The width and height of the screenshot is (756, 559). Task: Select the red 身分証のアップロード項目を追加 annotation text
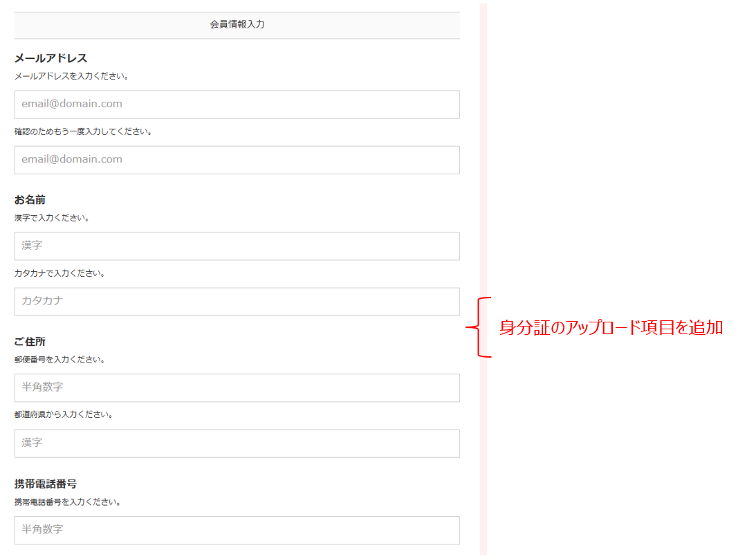point(611,328)
